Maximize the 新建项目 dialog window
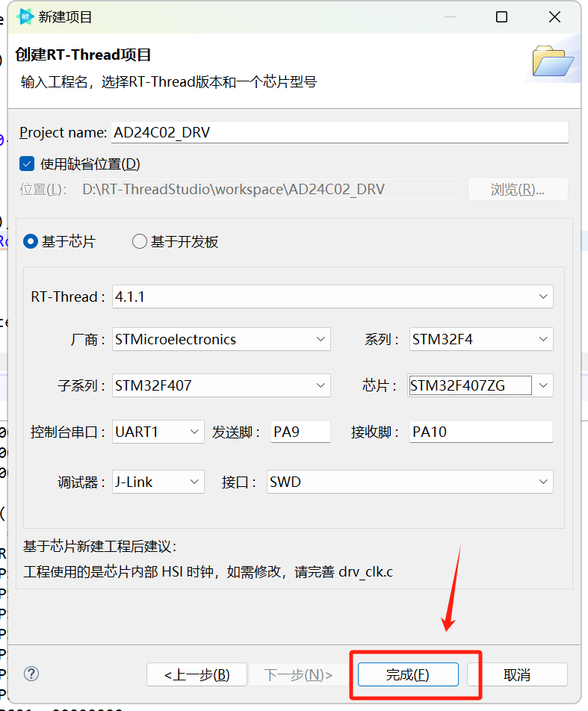The image size is (588, 711). (x=502, y=17)
